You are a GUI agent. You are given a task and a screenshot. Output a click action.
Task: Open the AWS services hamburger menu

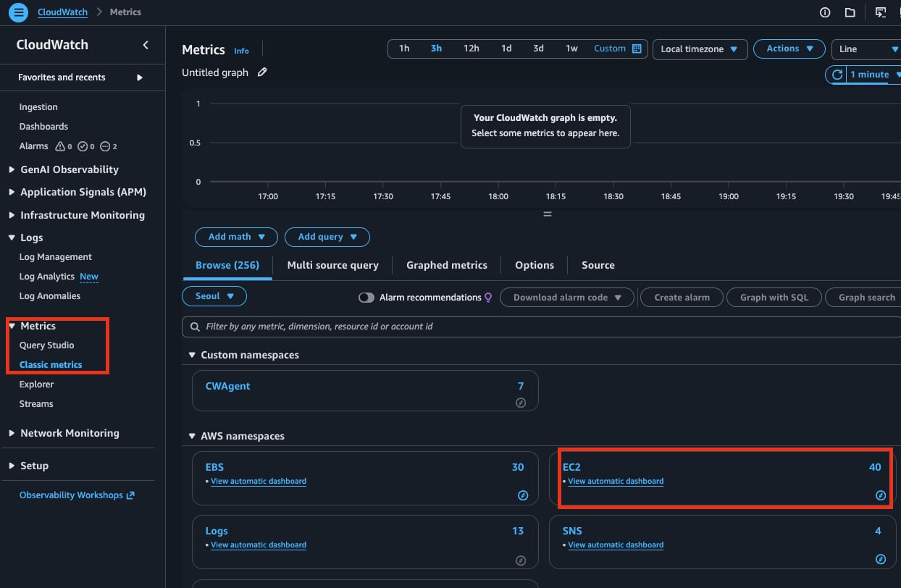coord(19,12)
